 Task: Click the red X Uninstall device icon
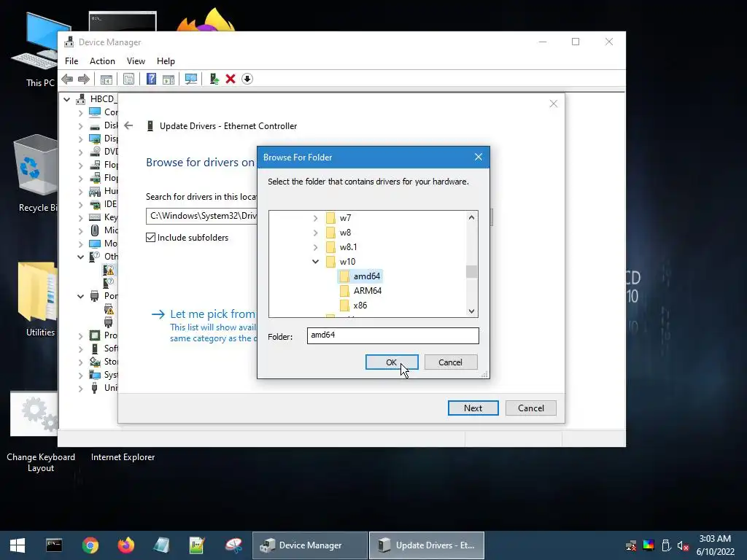pyautogui.click(x=231, y=79)
